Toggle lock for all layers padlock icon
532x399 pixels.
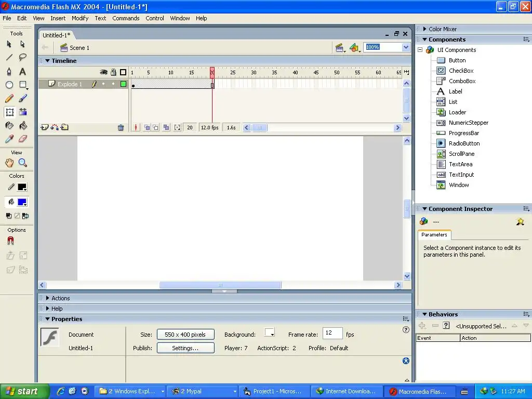click(x=114, y=72)
